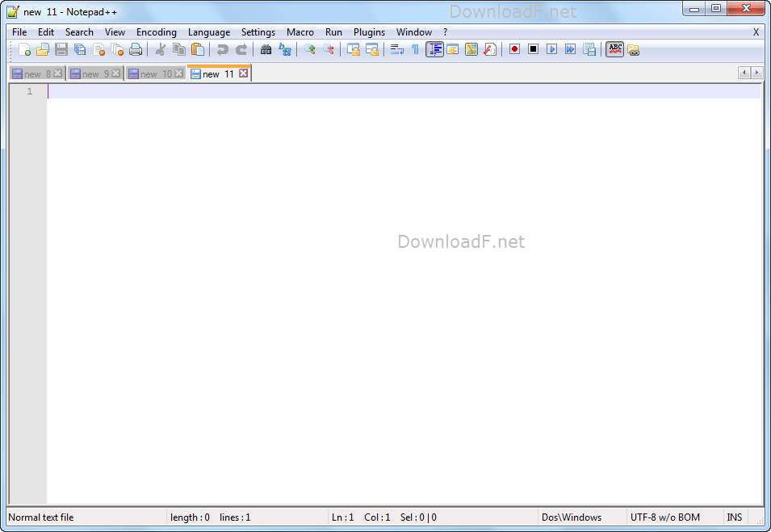Save the current file with floppy icon
Viewport: 771px width, 532px height.
(x=61, y=49)
